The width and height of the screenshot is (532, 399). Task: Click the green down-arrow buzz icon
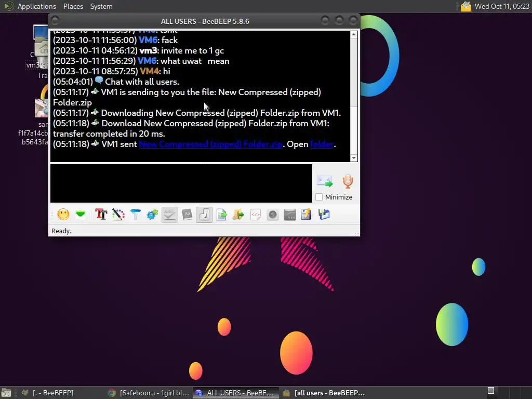tap(81, 215)
